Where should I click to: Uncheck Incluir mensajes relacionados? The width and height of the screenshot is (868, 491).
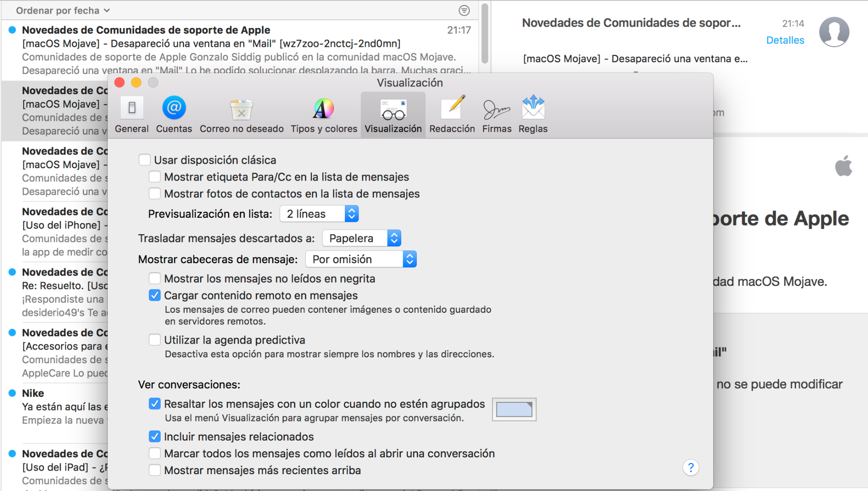click(155, 436)
